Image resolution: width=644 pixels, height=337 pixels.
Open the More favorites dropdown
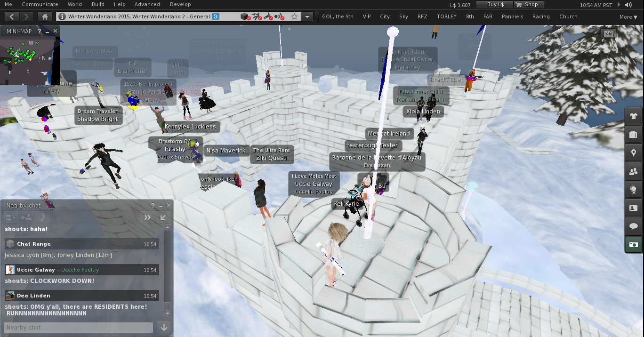click(628, 17)
